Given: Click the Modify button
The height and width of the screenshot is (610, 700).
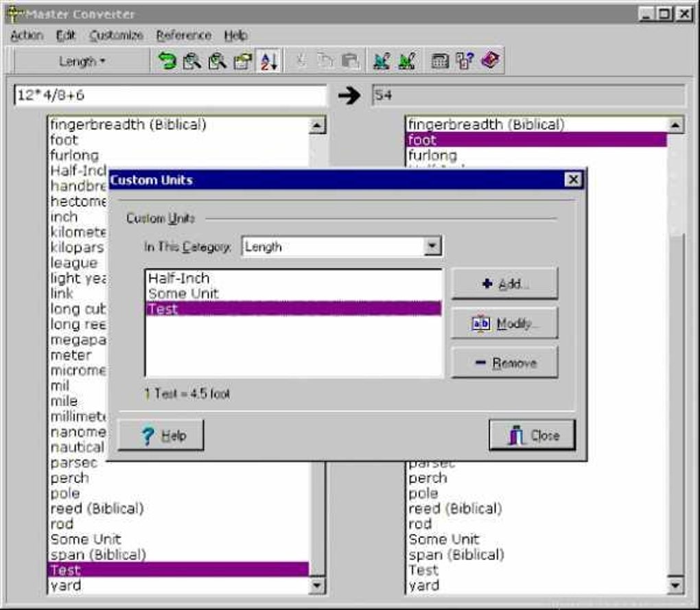Looking at the screenshot, I should 504,323.
